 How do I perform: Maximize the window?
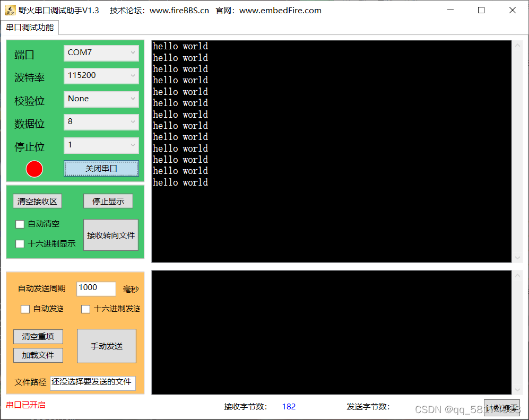point(481,10)
